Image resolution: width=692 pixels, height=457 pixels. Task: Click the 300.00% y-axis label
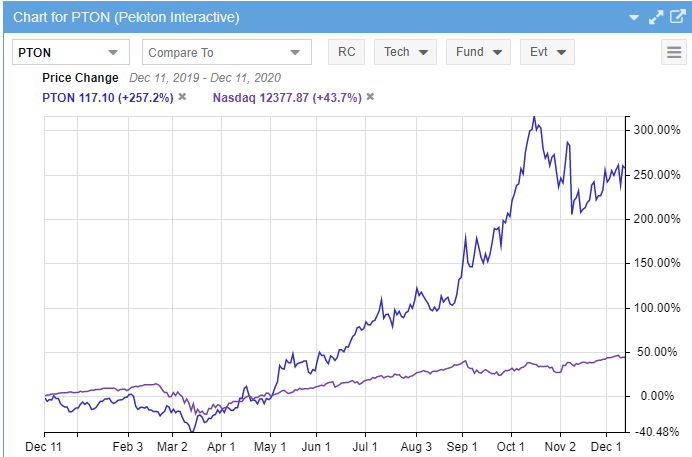point(657,130)
